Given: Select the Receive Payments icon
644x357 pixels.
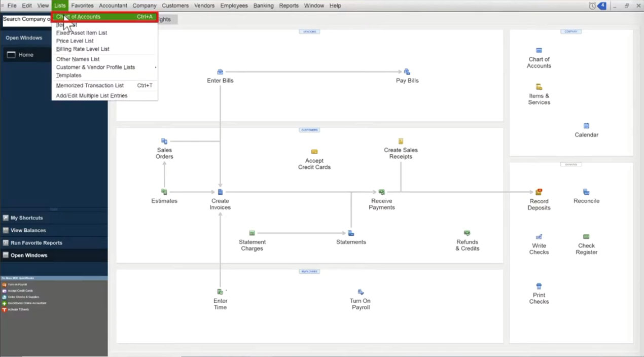Looking at the screenshot, I should point(381,192).
